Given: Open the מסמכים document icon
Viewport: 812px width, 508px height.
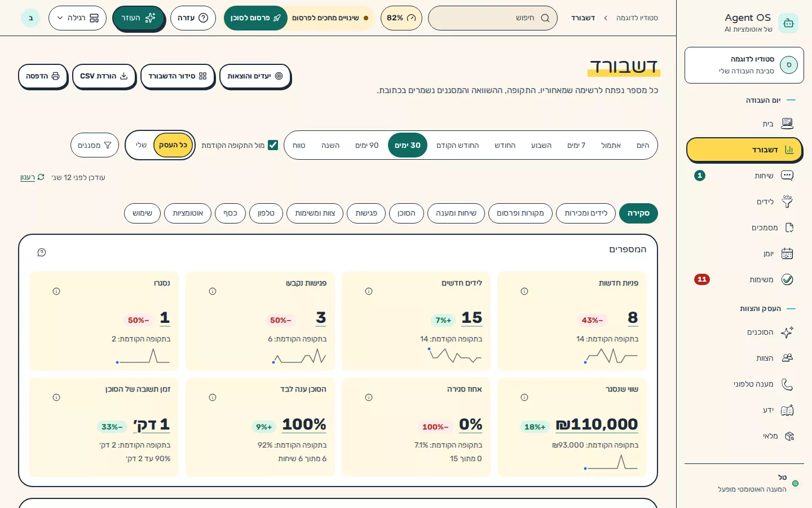Looking at the screenshot, I should pos(789,227).
